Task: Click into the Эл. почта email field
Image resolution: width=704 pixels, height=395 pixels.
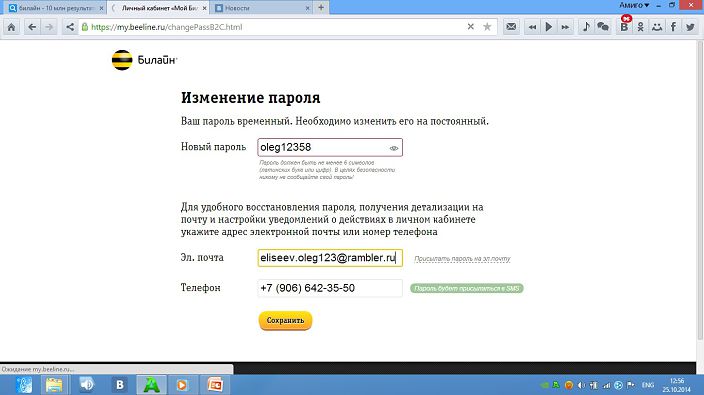Action: point(330,258)
